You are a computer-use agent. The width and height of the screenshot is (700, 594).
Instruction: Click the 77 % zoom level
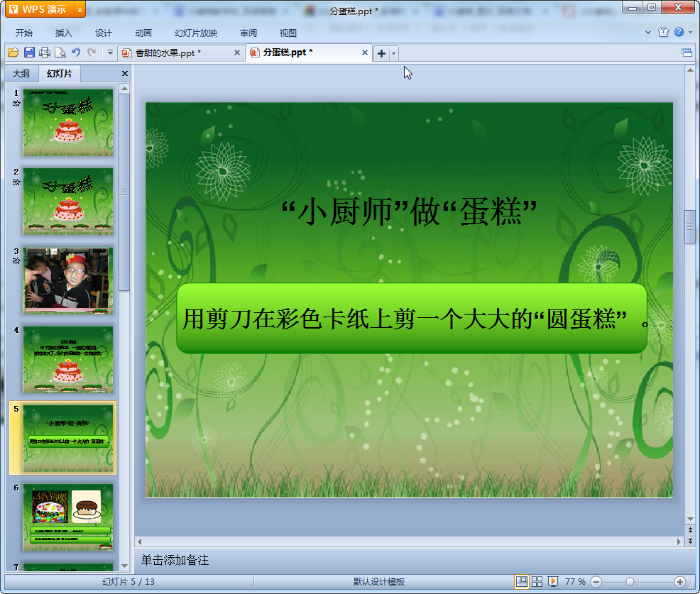(x=575, y=581)
